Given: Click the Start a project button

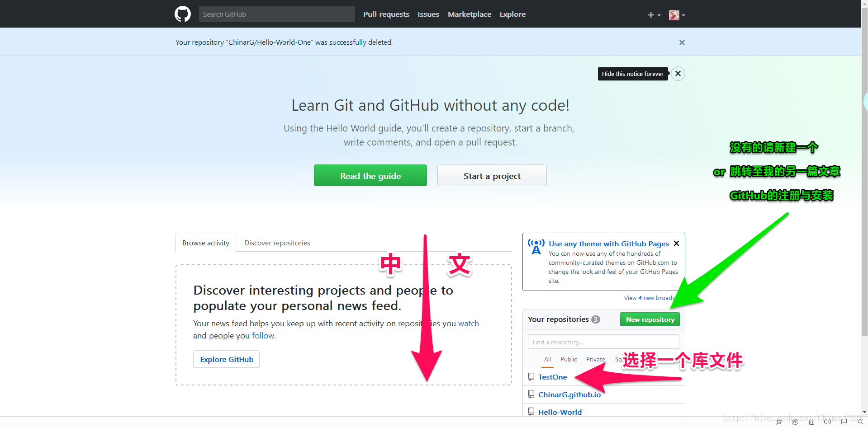Looking at the screenshot, I should tap(492, 176).
